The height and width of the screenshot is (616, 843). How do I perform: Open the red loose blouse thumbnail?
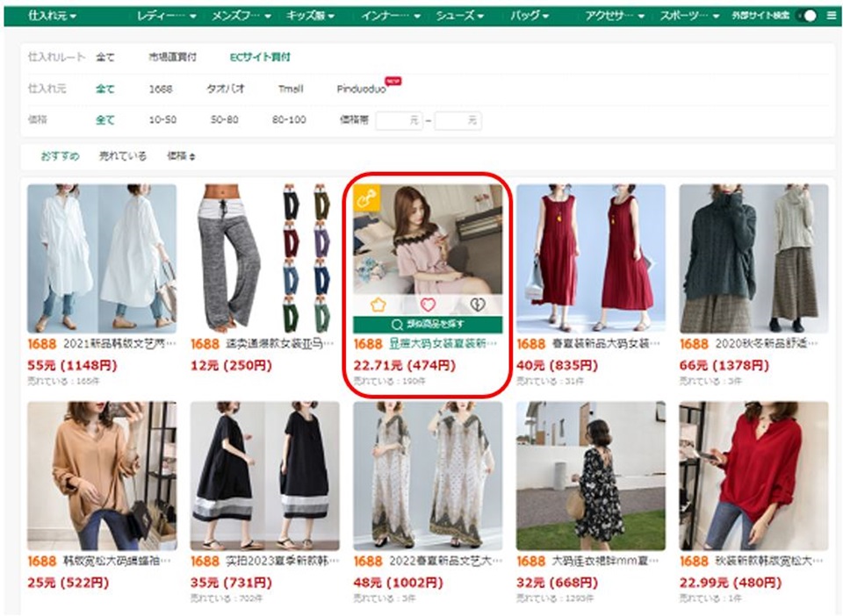(x=753, y=476)
